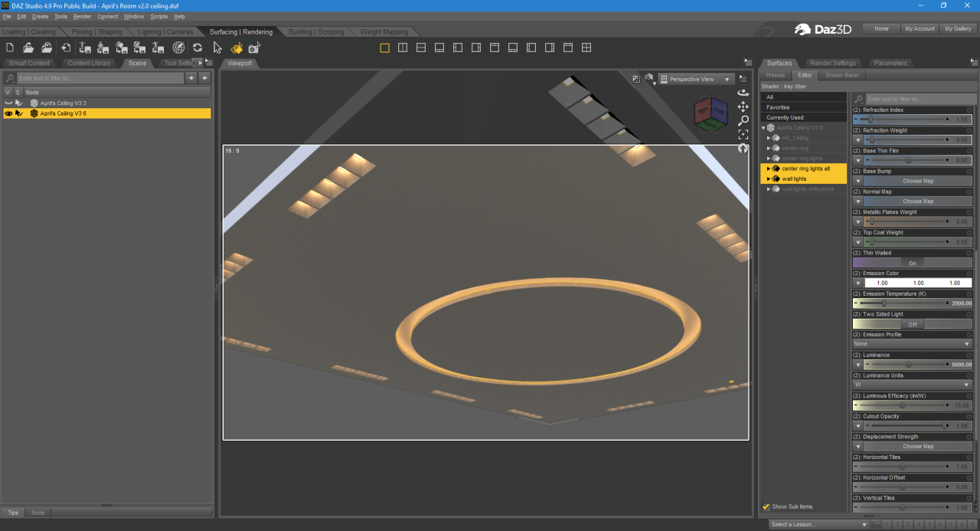Switch to the Lighting | Cameras activity tab
Image resolution: width=980 pixels, height=531 pixels.
click(x=165, y=31)
